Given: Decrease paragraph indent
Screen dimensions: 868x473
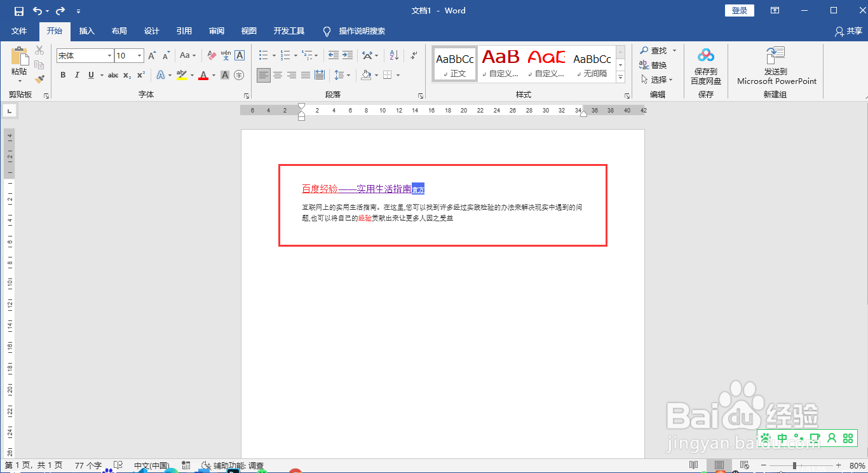Looking at the screenshot, I should [x=333, y=56].
